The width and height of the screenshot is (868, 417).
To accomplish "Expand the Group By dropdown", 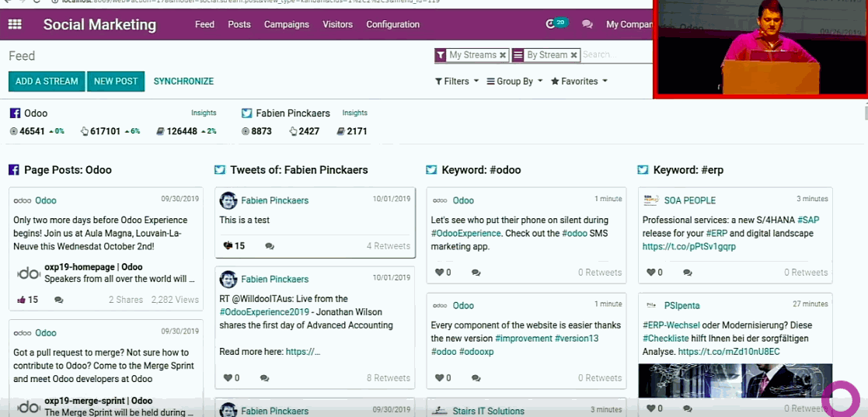I will (x=514, y=82).
